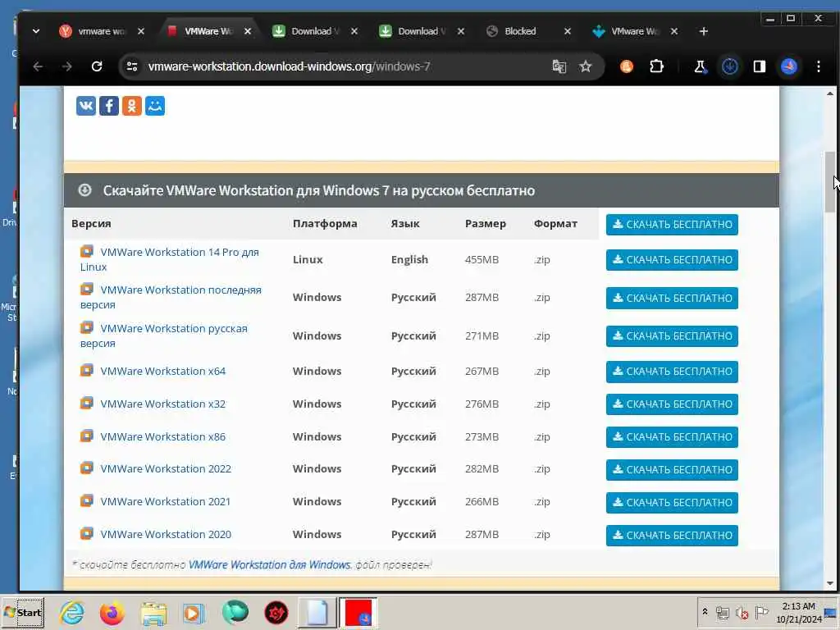The height and width of the screenshot is (630, 840).
Task: Switch to the second Download tab
Action: click(422, 31)
